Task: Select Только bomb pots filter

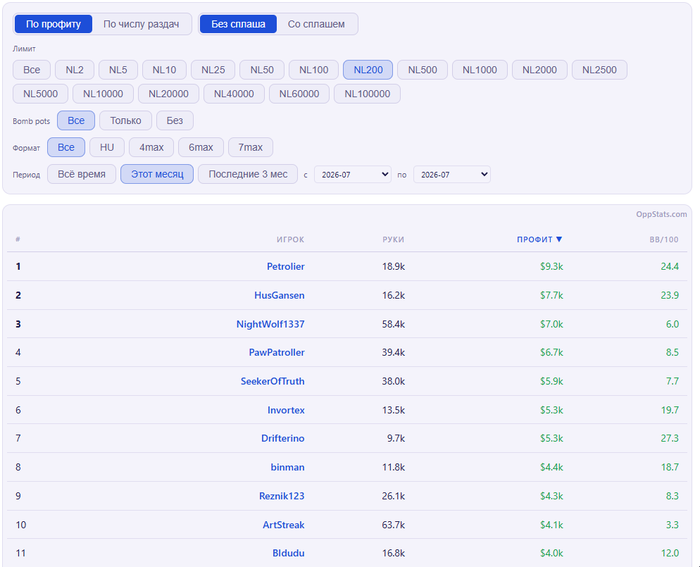Action: coord(125,121)
